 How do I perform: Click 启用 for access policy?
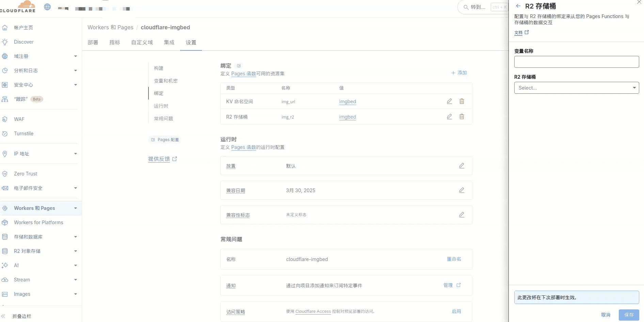[x=456, y=311]
